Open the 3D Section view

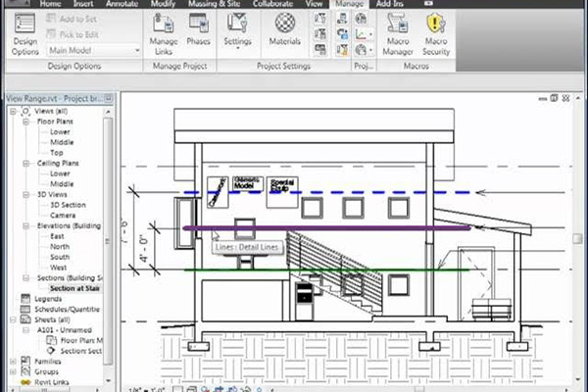click(x=68, y=205)
